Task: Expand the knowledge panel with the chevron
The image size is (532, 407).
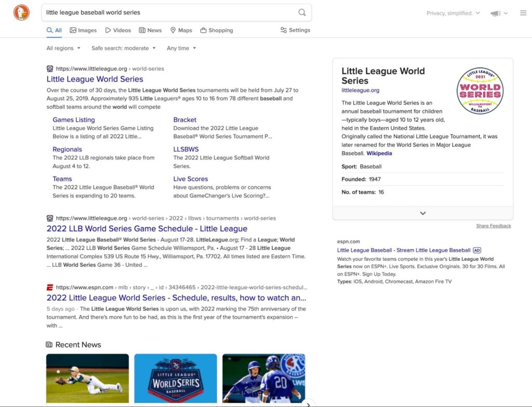Action: [x=422, y=213]
